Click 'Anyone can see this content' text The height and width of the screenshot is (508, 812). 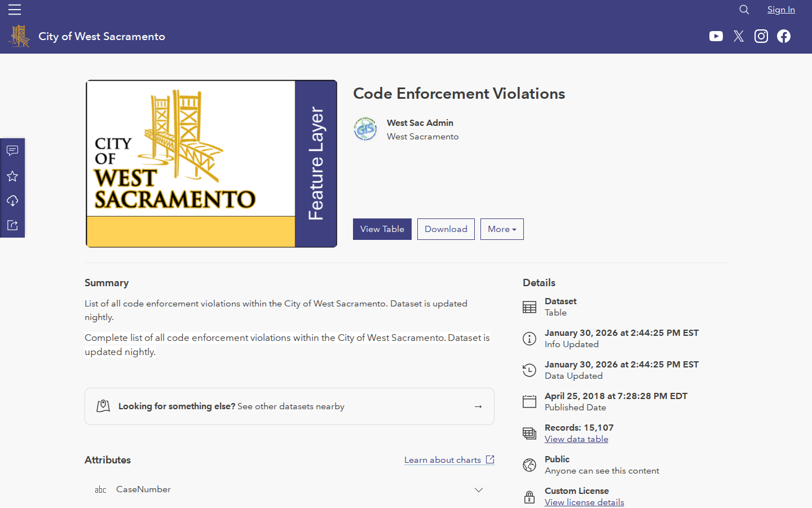click(602, 471)
